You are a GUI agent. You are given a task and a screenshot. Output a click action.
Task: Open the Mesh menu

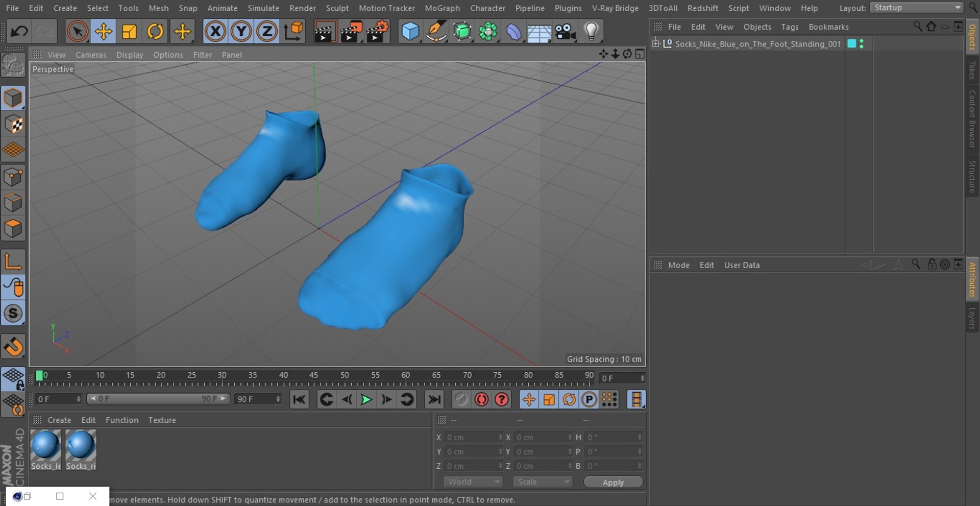point(158,8)
